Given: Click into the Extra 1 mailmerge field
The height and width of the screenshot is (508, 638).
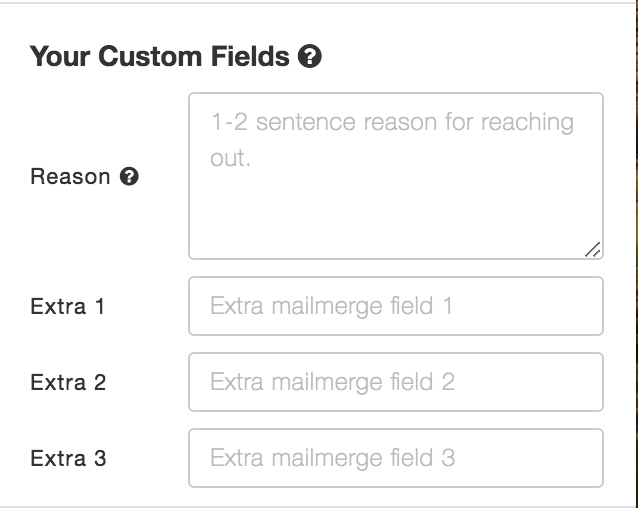Looking at the screenshot, I should click(396, 306).
